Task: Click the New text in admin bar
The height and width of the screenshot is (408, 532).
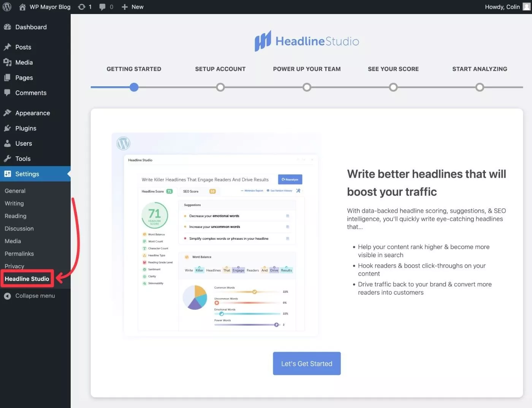Action: (138, 7)
